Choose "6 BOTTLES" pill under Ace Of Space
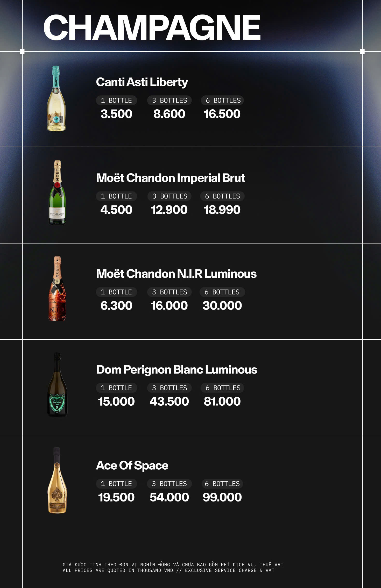Screen dimensions: 381x588 tap(222, 484)
